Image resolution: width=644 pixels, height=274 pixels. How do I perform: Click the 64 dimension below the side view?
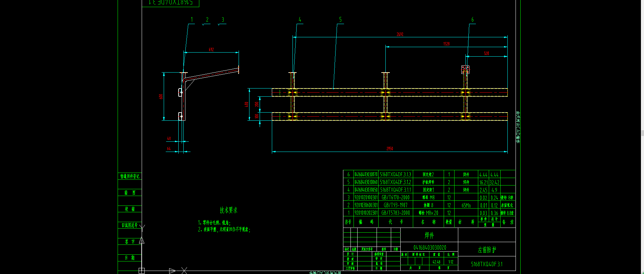point(169,149)
